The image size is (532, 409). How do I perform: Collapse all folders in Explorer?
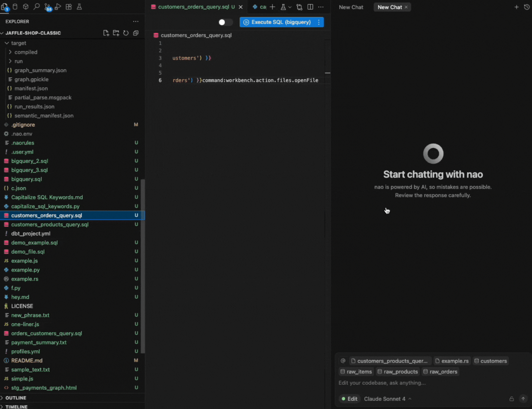point(136,33)
